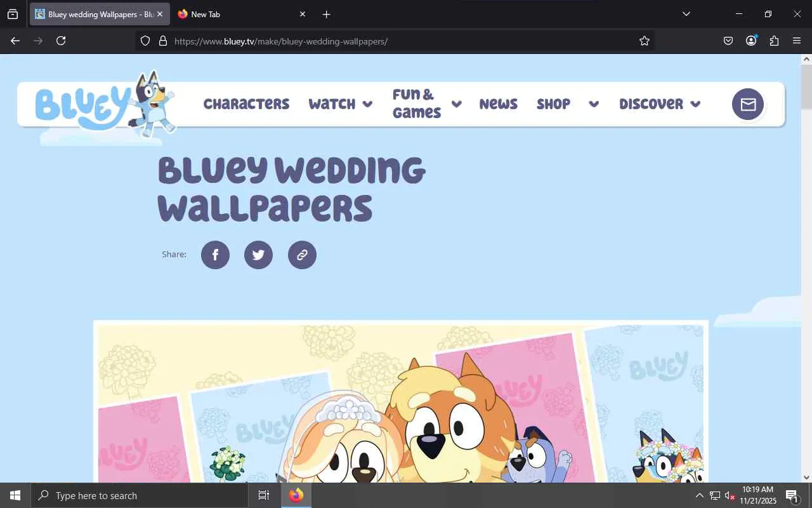Click the bluey.tv address bar

(x=395, y=41)
